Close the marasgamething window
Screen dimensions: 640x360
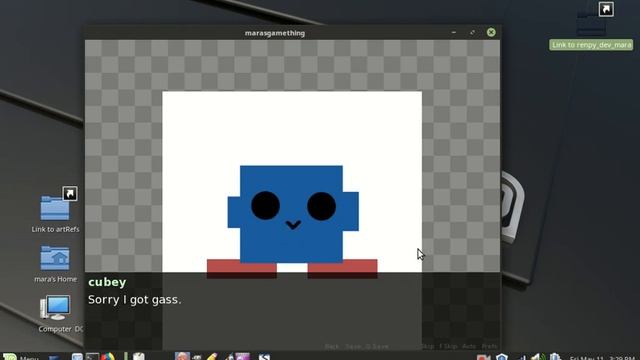(x=491, y=32)
